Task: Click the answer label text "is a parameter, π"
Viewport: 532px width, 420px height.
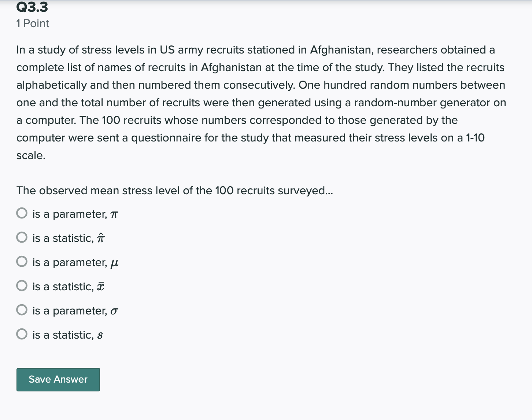Action: [75, 214]
